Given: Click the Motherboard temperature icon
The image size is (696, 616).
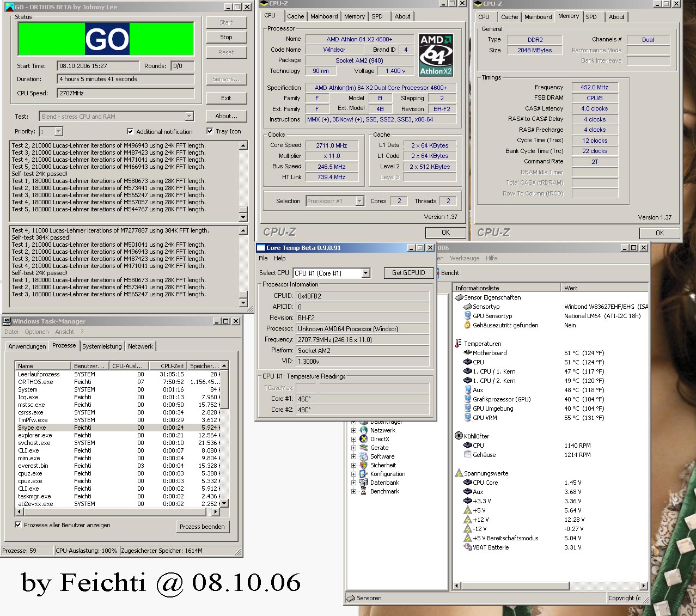Looking at the screenshot, I should [x=467, y=353].
